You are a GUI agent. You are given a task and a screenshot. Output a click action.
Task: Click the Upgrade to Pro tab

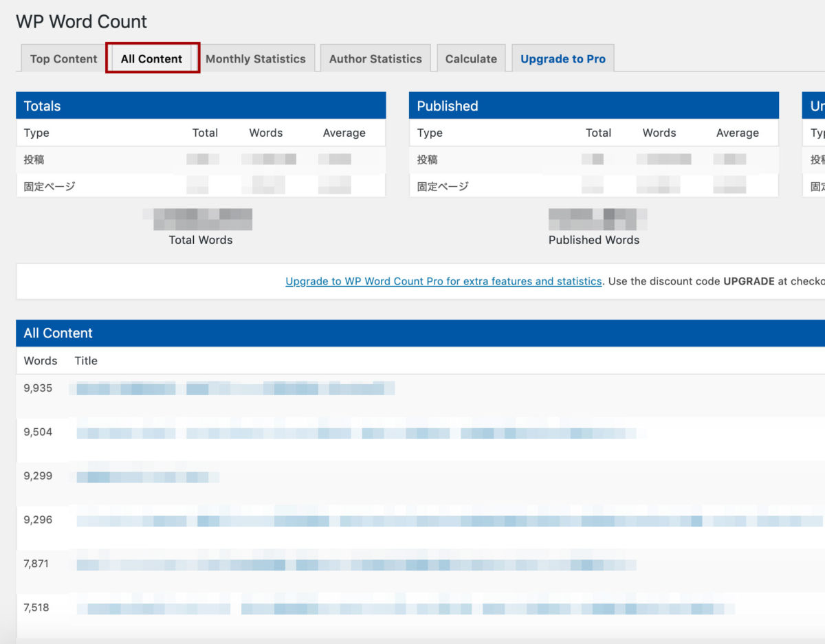pyautogui.click(x=562, y=59)
